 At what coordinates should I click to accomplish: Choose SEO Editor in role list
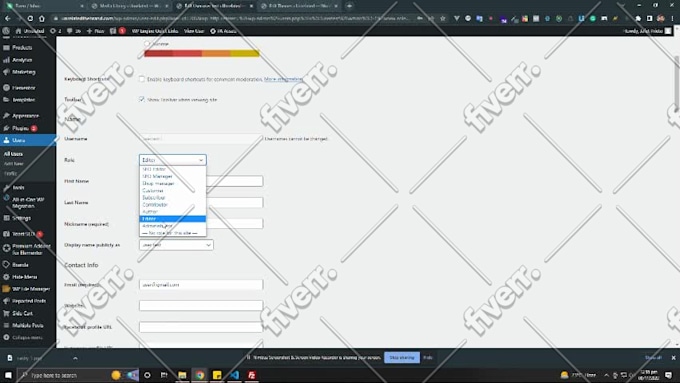tap(173, 169)
